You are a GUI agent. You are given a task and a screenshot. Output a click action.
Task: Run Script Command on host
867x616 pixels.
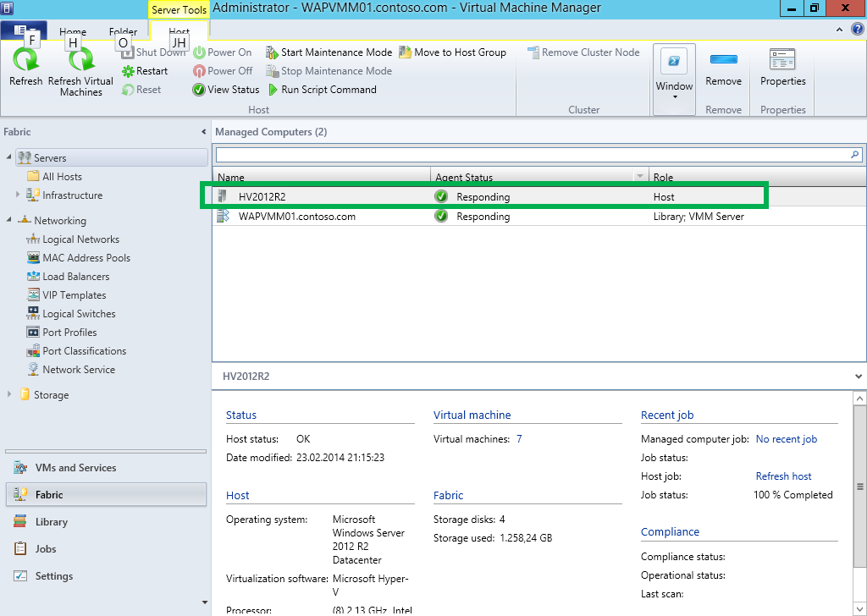[x=323, y=90]
